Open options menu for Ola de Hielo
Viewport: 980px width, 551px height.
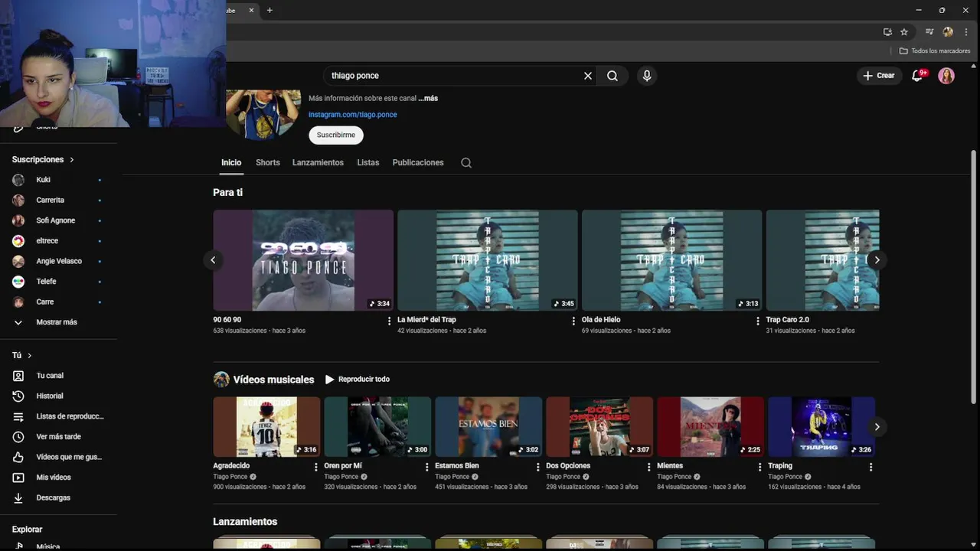coord(758,321)
